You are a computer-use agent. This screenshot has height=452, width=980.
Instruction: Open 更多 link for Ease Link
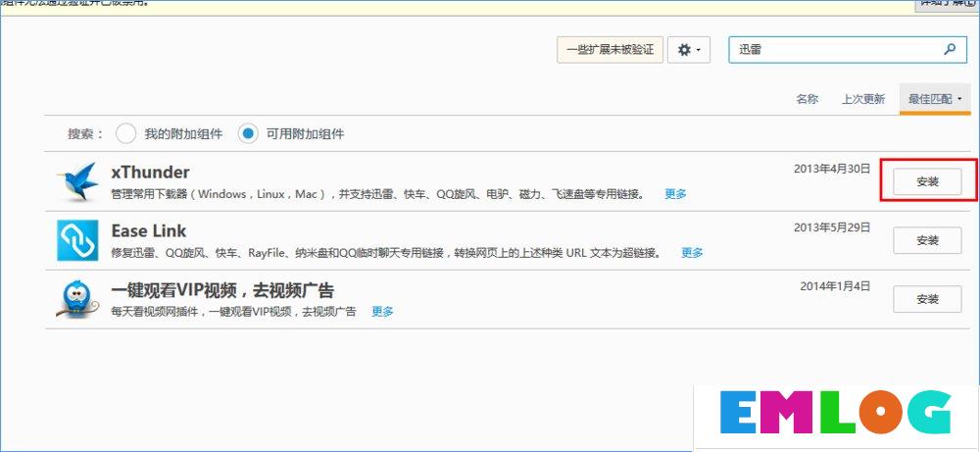(692, 253)
